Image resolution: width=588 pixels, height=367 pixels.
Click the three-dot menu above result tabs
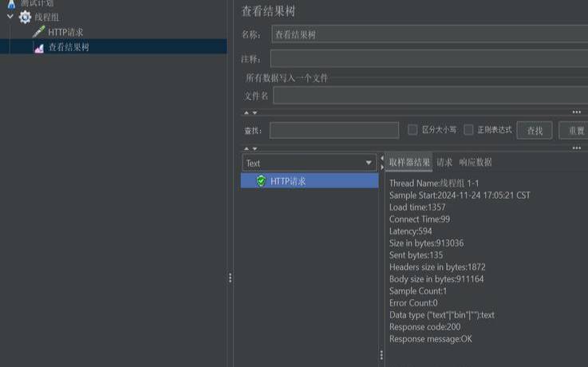coord(576,148)
